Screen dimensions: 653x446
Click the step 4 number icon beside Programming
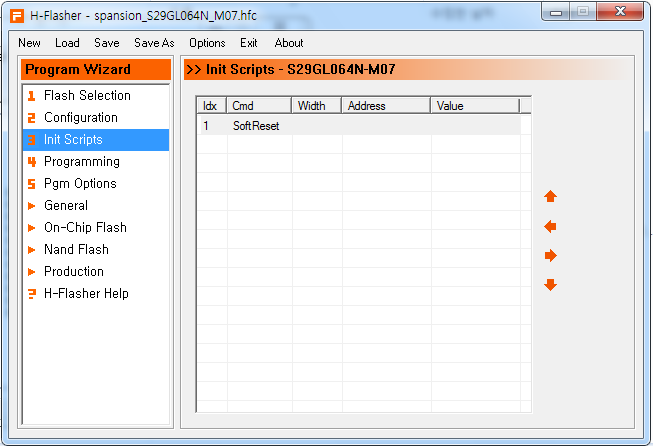pyautogui.click(x=32, y=162)
